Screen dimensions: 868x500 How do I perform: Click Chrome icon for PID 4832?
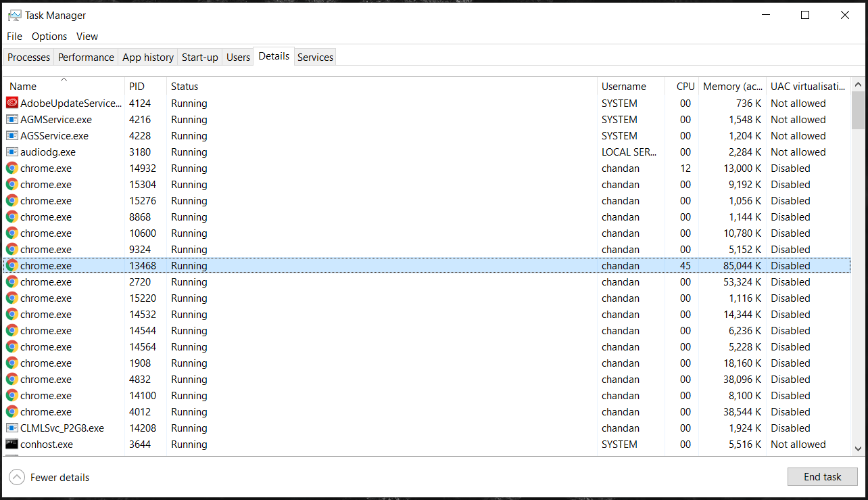pyautogui.click(x=12, y=379)
